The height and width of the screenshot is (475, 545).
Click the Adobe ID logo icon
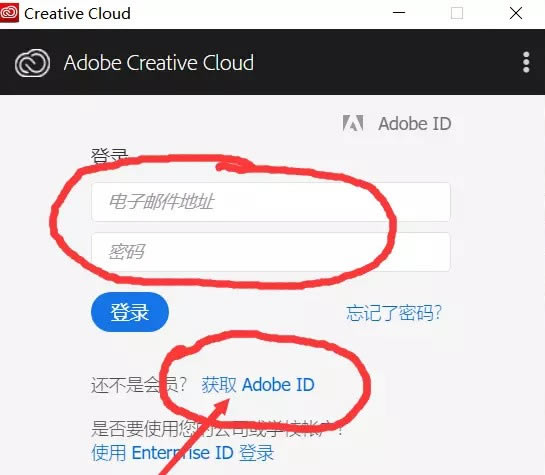(353, 123)
